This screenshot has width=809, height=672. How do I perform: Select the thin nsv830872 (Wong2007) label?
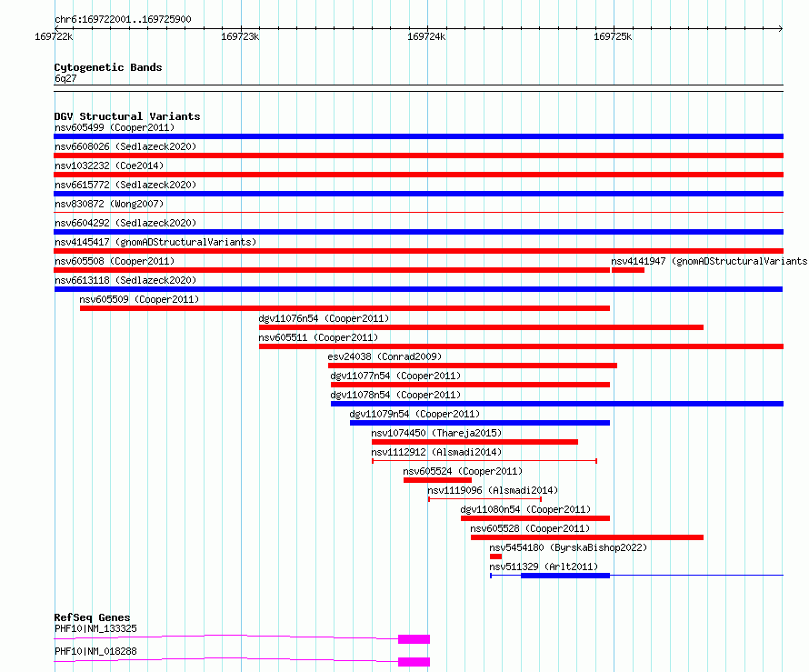click(109, 204)
